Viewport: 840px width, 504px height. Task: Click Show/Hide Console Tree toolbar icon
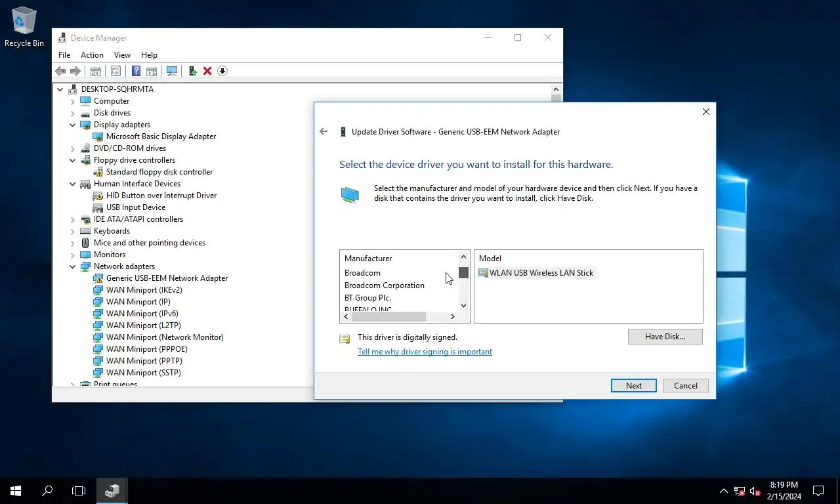coord(96,71)
